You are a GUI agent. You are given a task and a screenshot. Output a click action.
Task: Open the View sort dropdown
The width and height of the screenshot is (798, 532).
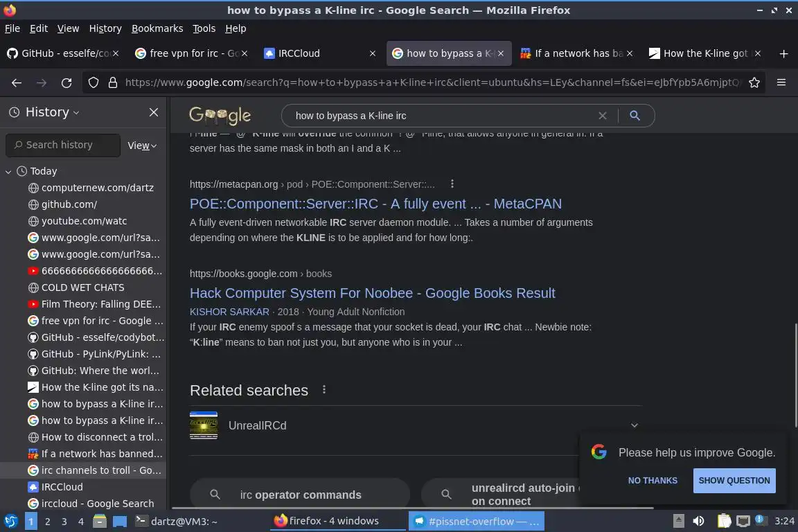(142, 145)
